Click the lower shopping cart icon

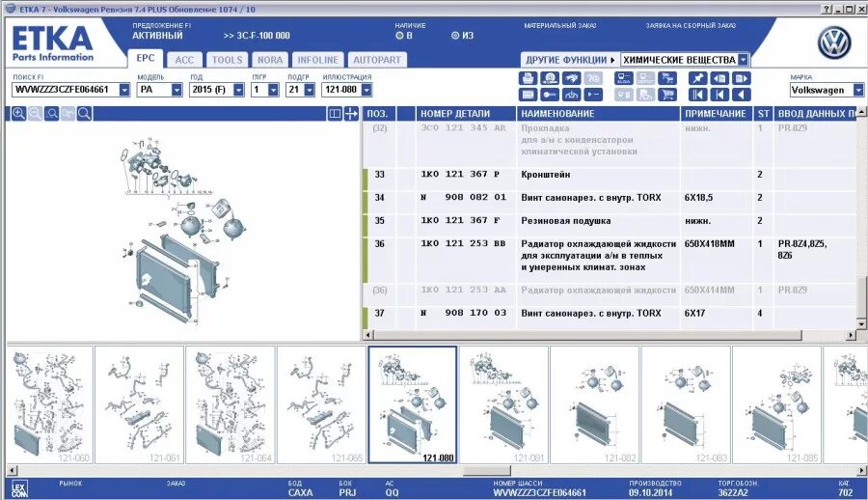pyautogui.click(x=667, y=95)
